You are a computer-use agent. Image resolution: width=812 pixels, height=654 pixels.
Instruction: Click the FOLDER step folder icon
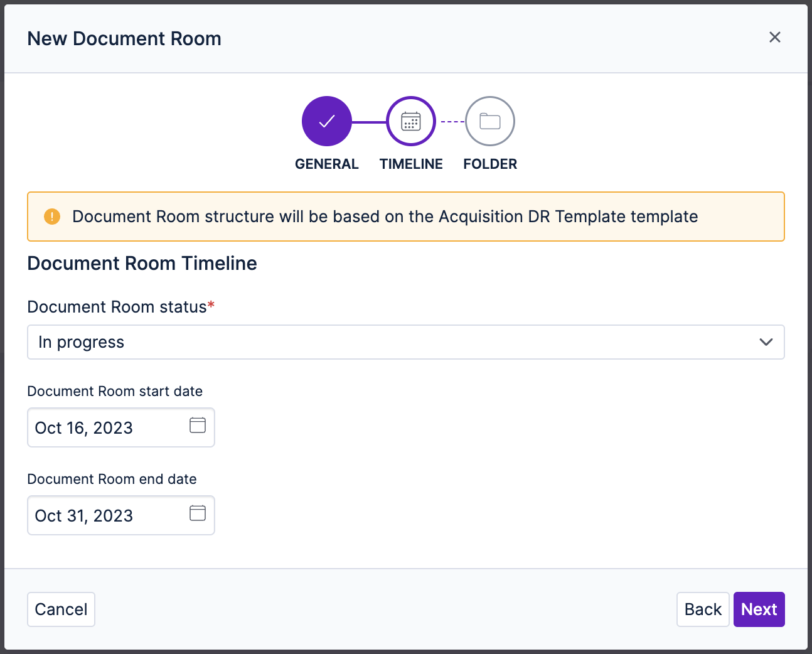489,121
